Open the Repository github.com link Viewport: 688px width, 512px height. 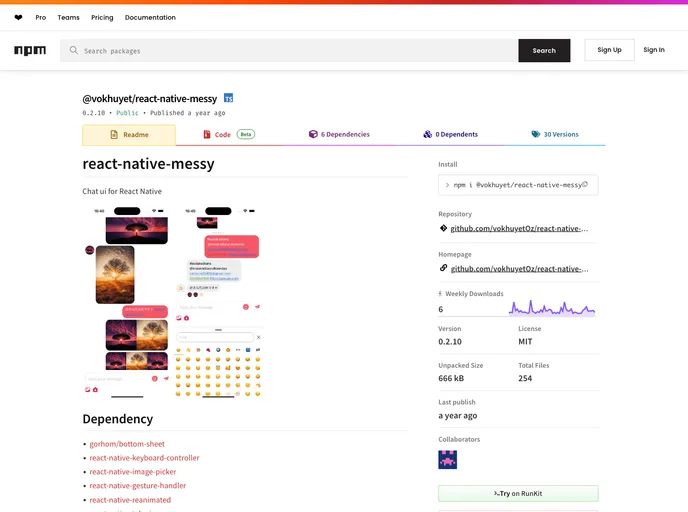(519, 228)
